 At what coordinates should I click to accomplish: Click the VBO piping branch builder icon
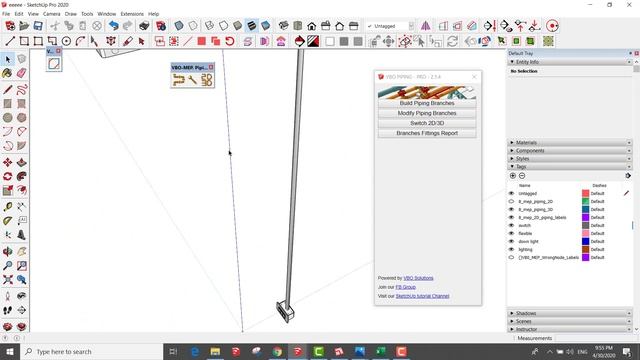tap(179, 79)
